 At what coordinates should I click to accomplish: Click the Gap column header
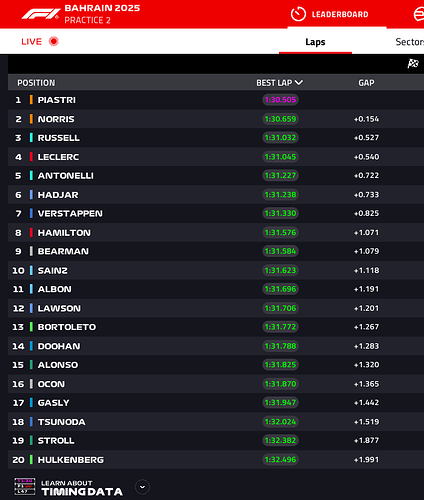point(366,83)
